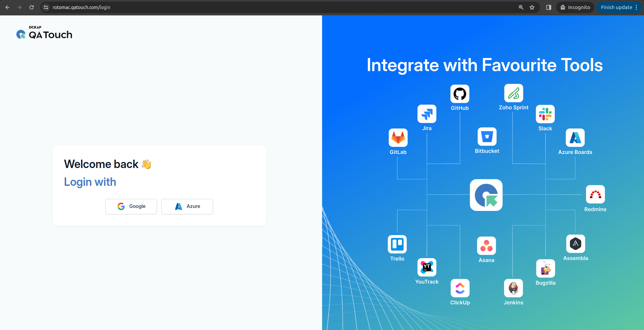Click the Slack integration icon
Screen dimensions: 644x330
tap(545, 114)
